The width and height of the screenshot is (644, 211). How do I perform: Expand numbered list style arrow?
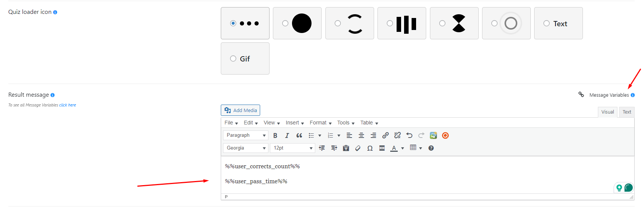(339, 136)
